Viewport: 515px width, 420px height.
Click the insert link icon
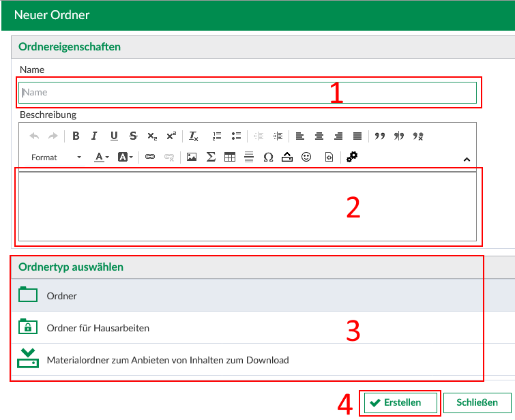coord(150,157)
